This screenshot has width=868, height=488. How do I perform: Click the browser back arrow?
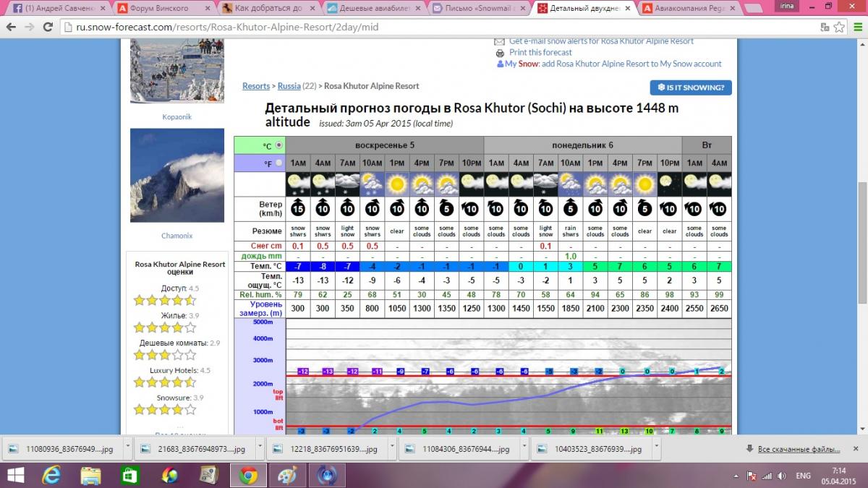12,27
